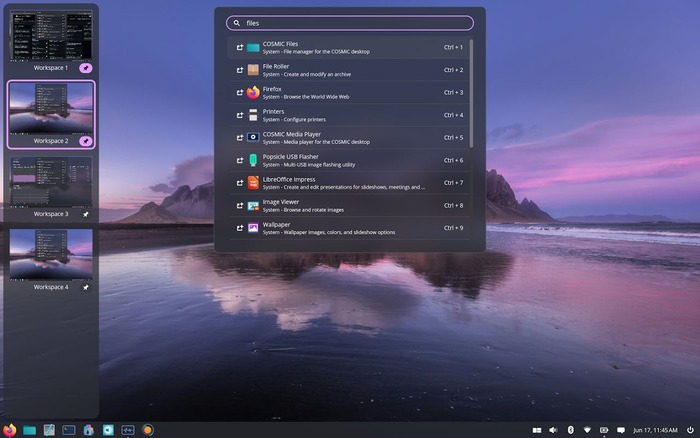The image size is (700, 438).
Task: Launch File Roller result
Action: [350, 70]
